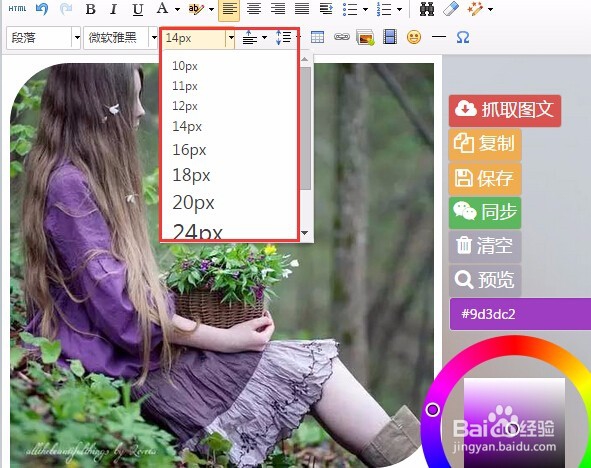Click the saturation square picker handle
The image size is (591, 468).
[x=512, y=429]
